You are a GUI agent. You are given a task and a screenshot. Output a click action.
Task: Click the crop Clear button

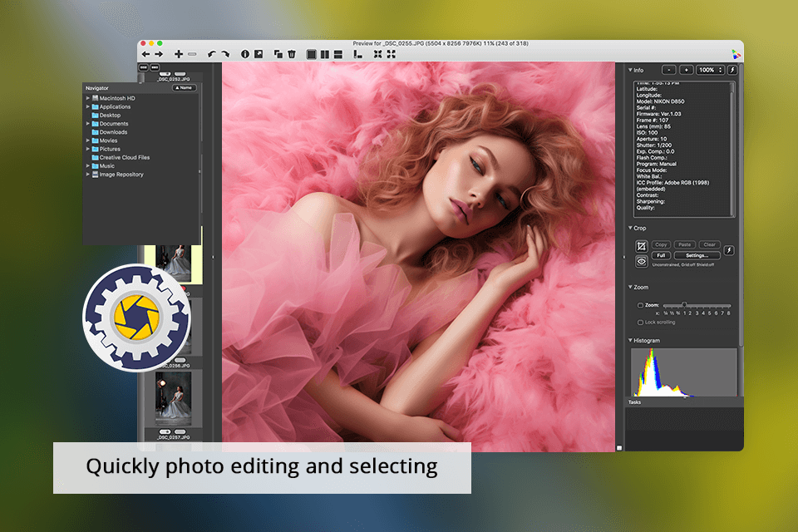click(709, 245)
